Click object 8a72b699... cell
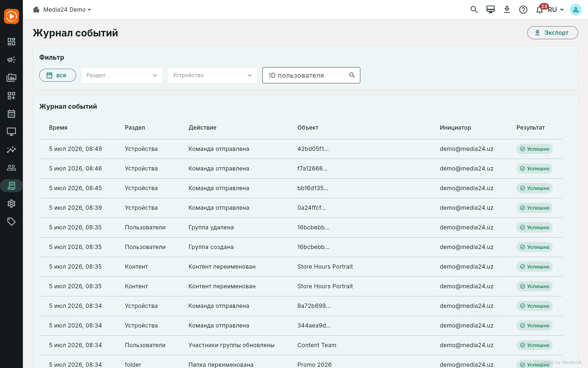 coord(314,306)
